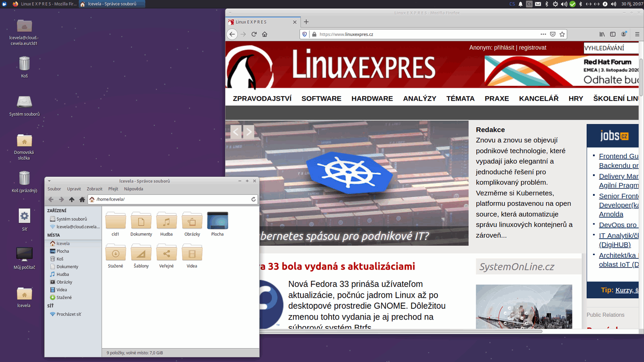The width and height of the screenshot is (644, 362).
Task: Open a new Firefox tab
Action: [x=306, y=21]
